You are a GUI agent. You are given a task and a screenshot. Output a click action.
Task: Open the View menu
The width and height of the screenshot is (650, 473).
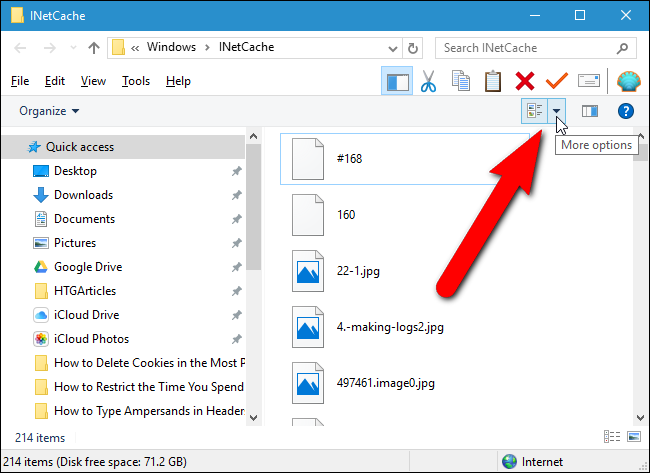point(93,81)
